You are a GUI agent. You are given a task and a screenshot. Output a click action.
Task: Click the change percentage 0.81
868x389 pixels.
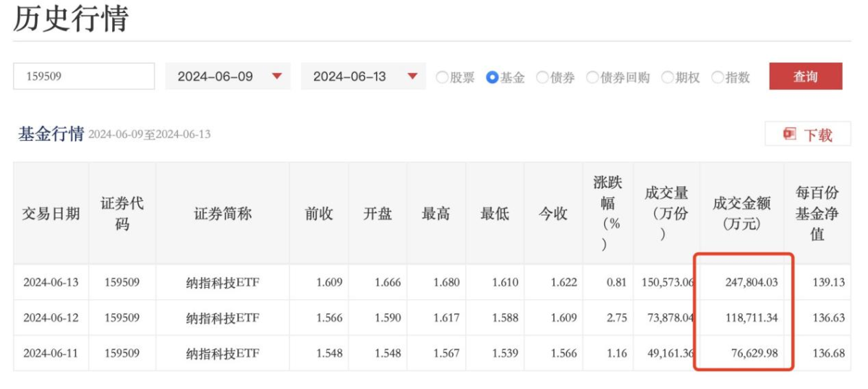click(616, 283)
